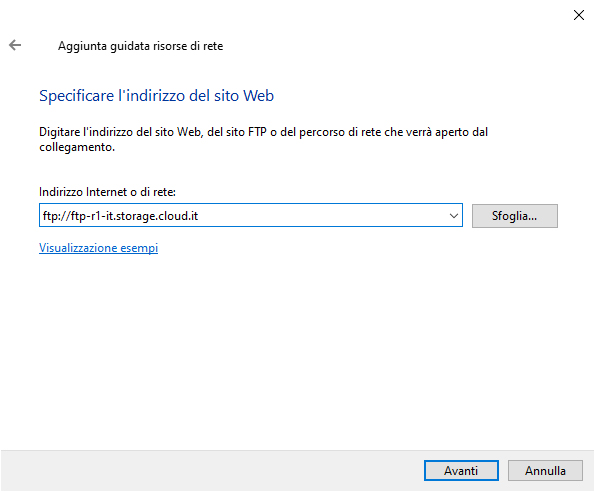Open the Sfoglia... browse dialog

coord(515,216)
